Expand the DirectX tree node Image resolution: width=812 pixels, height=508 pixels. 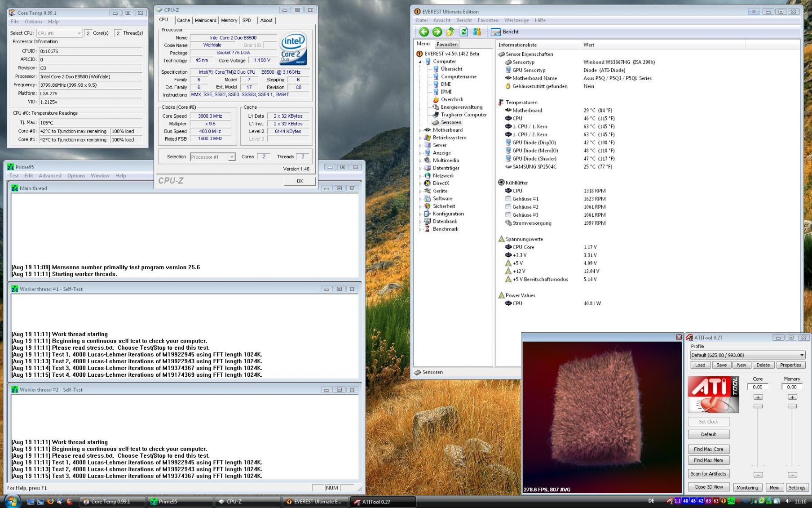[x=420, y=183]
